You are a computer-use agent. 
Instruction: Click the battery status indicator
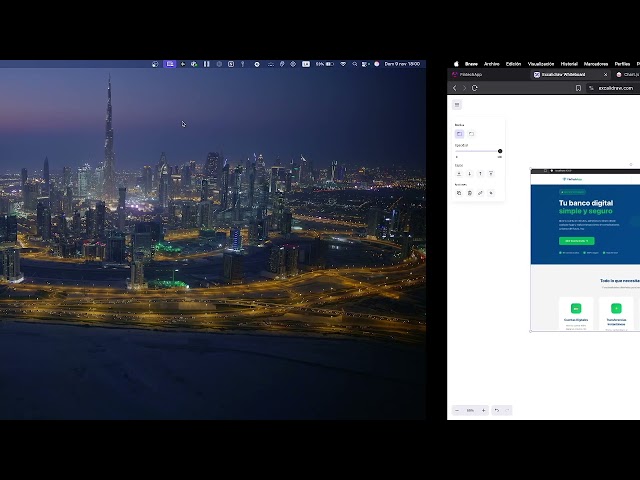click(325, 64)
